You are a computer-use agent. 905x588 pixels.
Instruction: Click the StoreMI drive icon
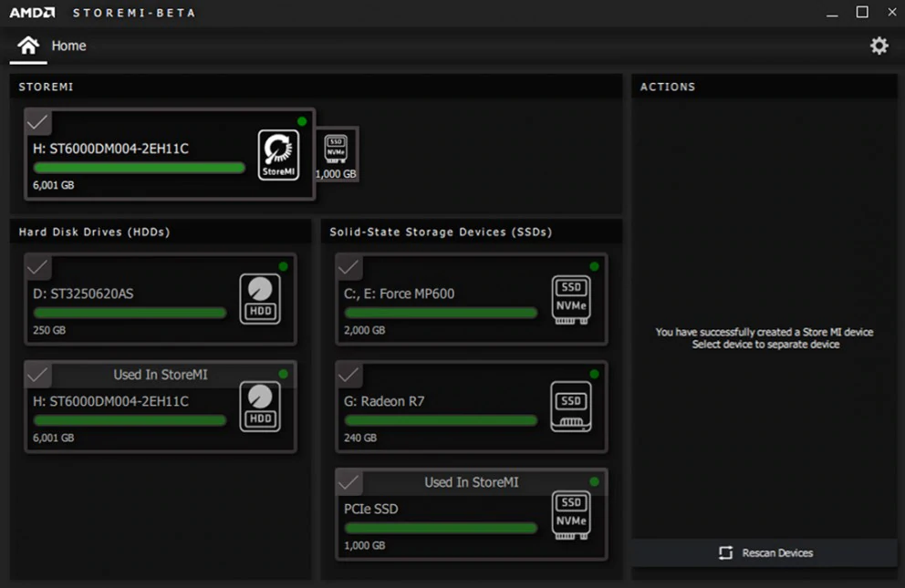click(x=278, y=154)
